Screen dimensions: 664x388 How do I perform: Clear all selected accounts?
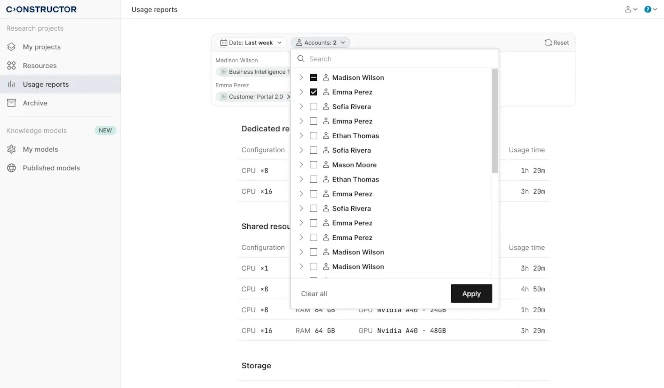[x=314, y=294]
